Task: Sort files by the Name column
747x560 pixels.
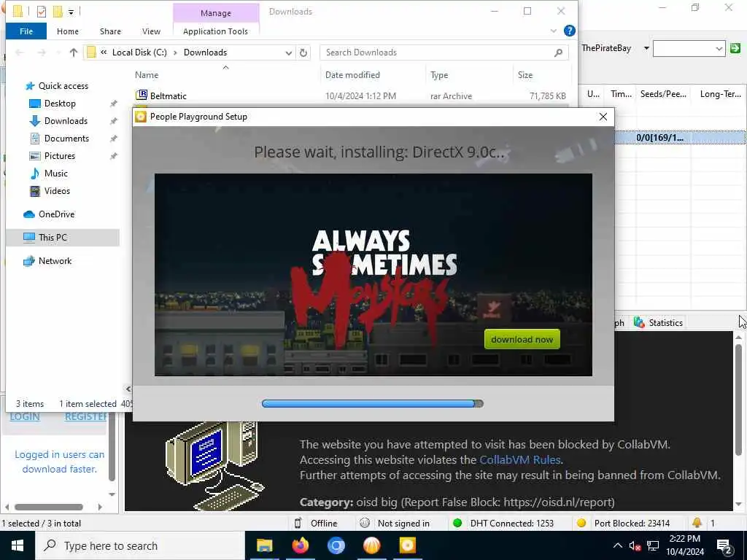Action: pos(147,75)
